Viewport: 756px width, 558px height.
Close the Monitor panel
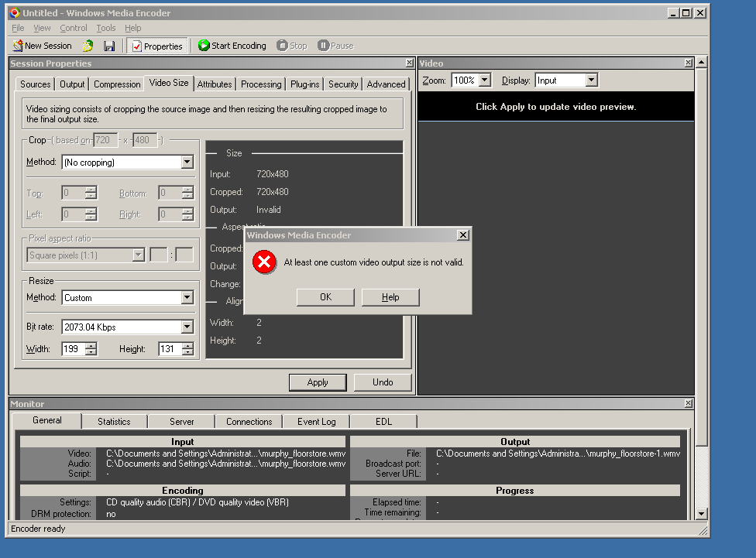point(689,403)
